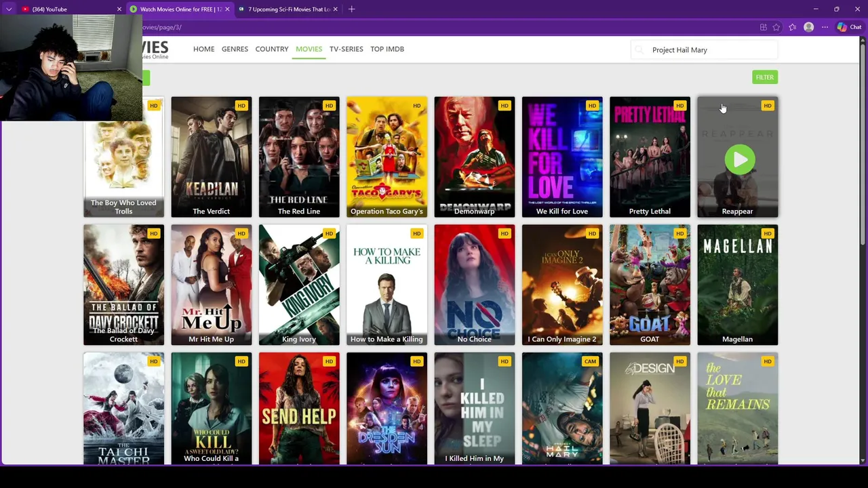This screenshot has height=488, width=868.
Task: Switch to the 7 Upcoming Sci-Fi Movies tab
Action: 288,9
